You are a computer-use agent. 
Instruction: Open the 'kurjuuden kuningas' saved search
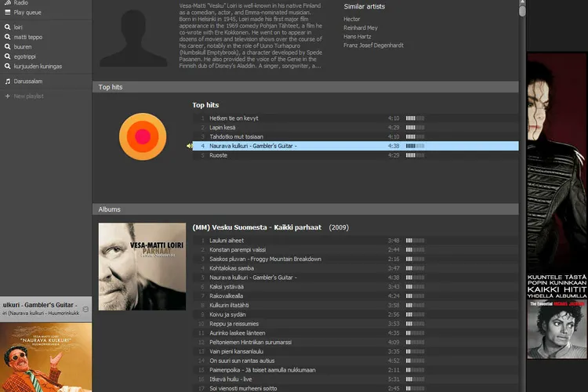[38, 67]
